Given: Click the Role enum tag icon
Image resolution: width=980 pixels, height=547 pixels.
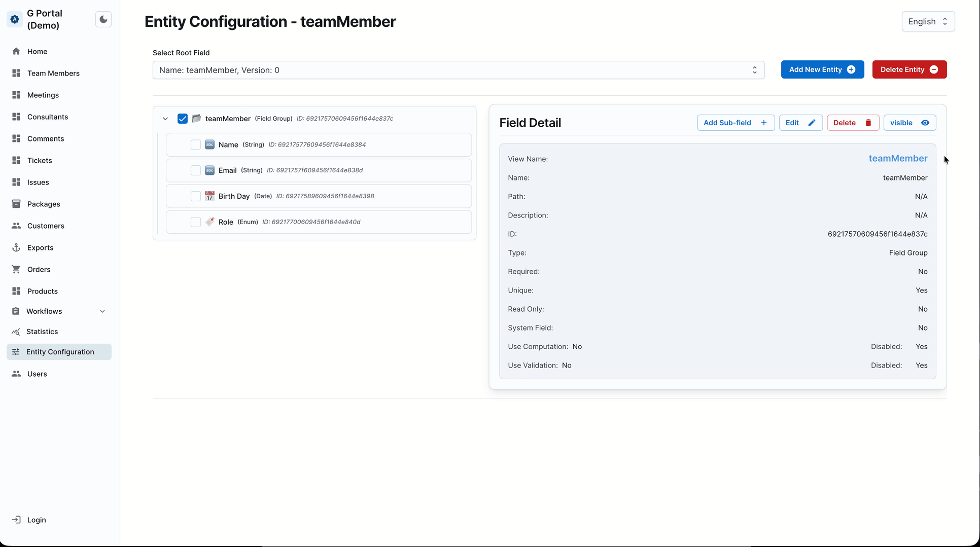Looking at the screenshot, I should coord(209,222).
